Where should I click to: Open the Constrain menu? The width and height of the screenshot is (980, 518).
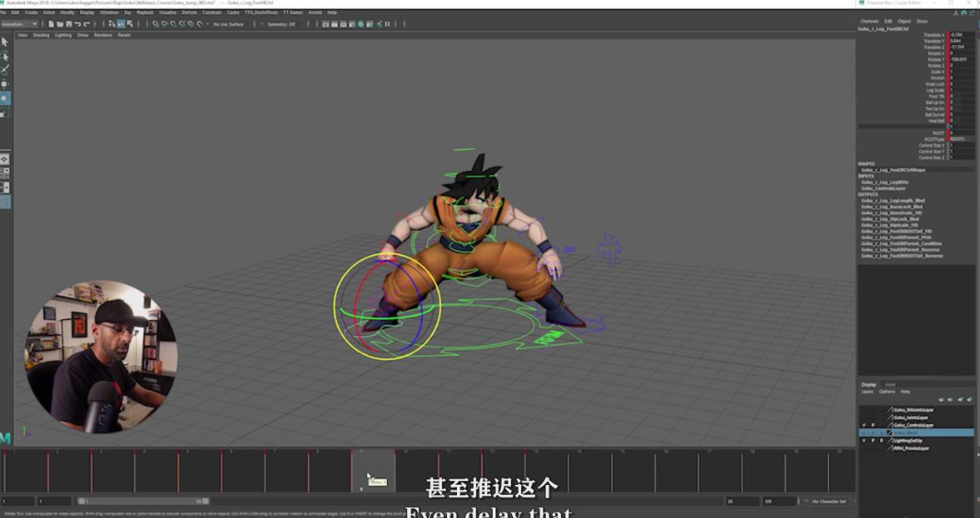(x=211, y=12)
